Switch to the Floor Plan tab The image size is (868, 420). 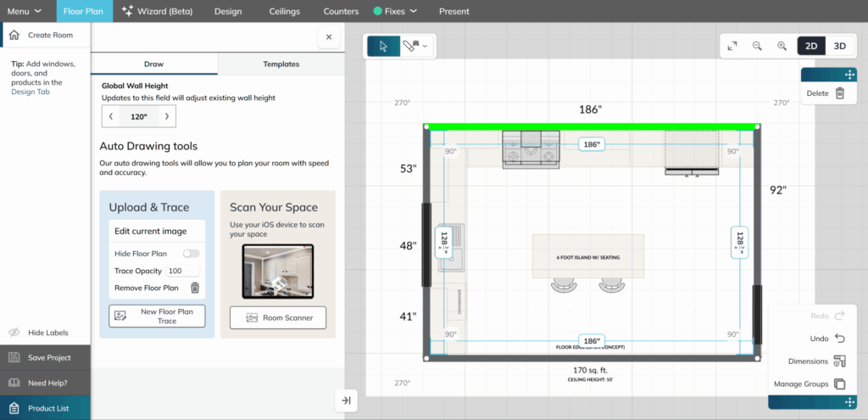[x=83, y=11]
